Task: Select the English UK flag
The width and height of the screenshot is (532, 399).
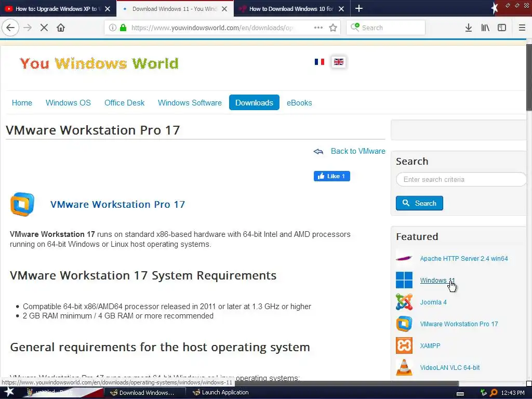Action: pos(339,62)
